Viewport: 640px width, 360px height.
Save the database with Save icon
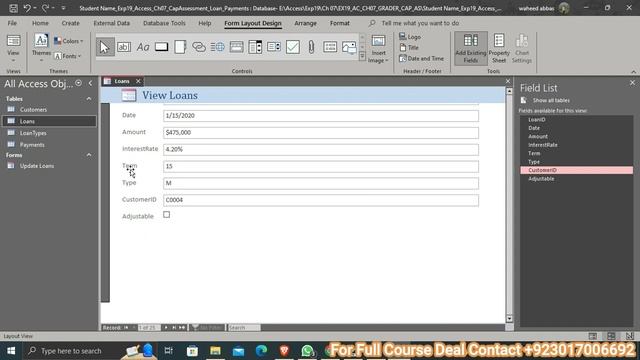point(13,8)
